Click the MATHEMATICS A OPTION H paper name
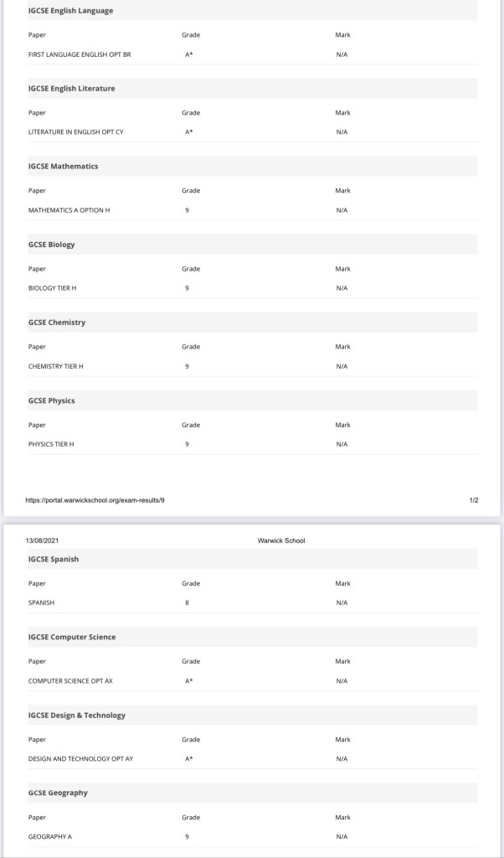504x858 pixels. click(69, 210)
